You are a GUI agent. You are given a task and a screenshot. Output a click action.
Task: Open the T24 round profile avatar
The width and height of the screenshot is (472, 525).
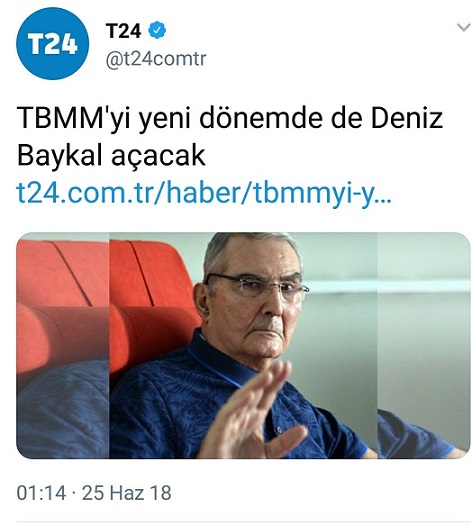click(53, 44)
